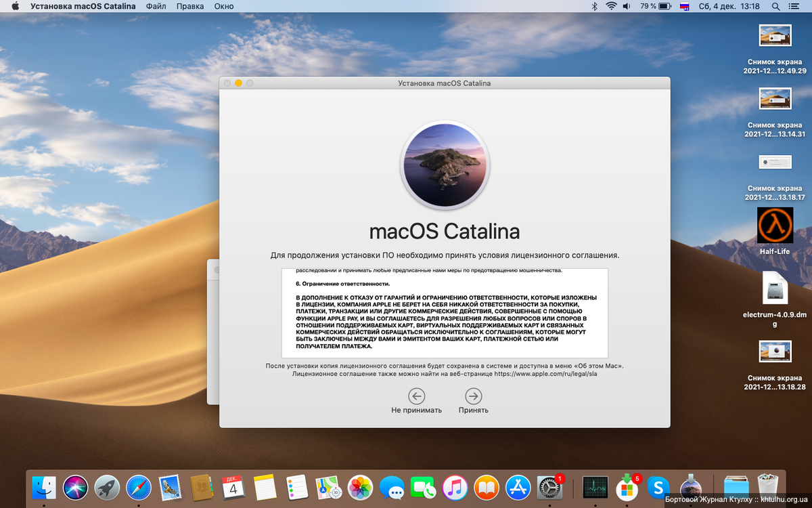The image size is (812, 508).
Task: Open Reminders from the dock
Action: 297,487
